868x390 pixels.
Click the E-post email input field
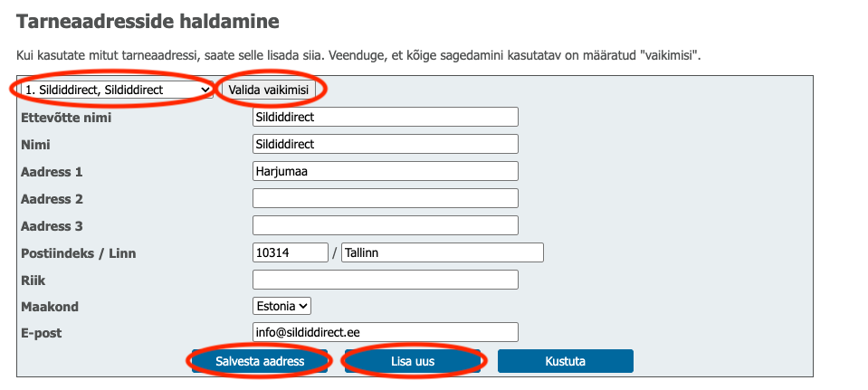385,333
